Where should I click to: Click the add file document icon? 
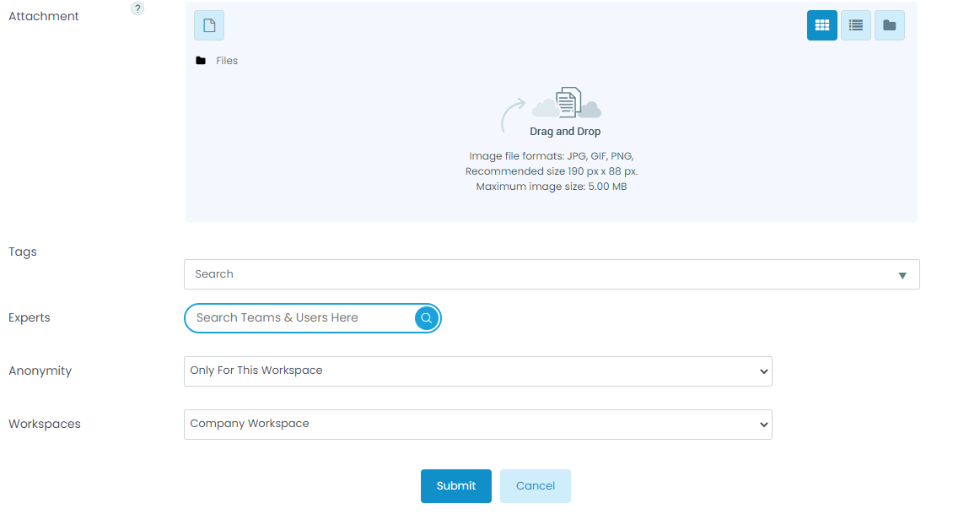point(209,25)
